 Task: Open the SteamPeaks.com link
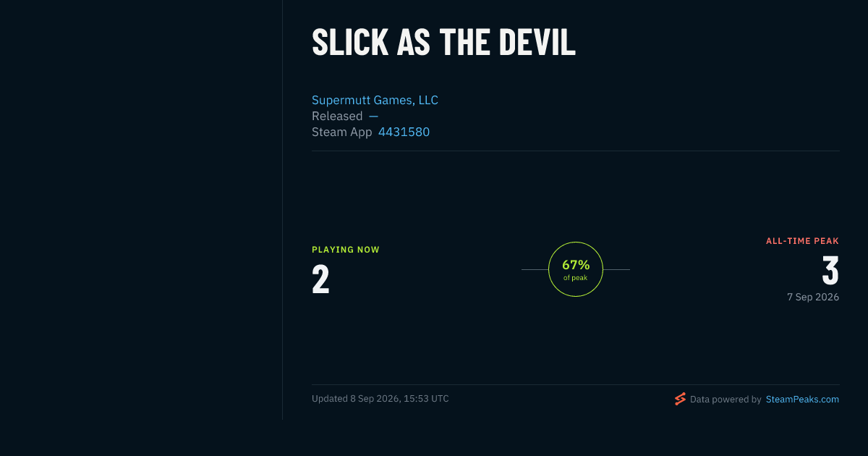point(802,399)
